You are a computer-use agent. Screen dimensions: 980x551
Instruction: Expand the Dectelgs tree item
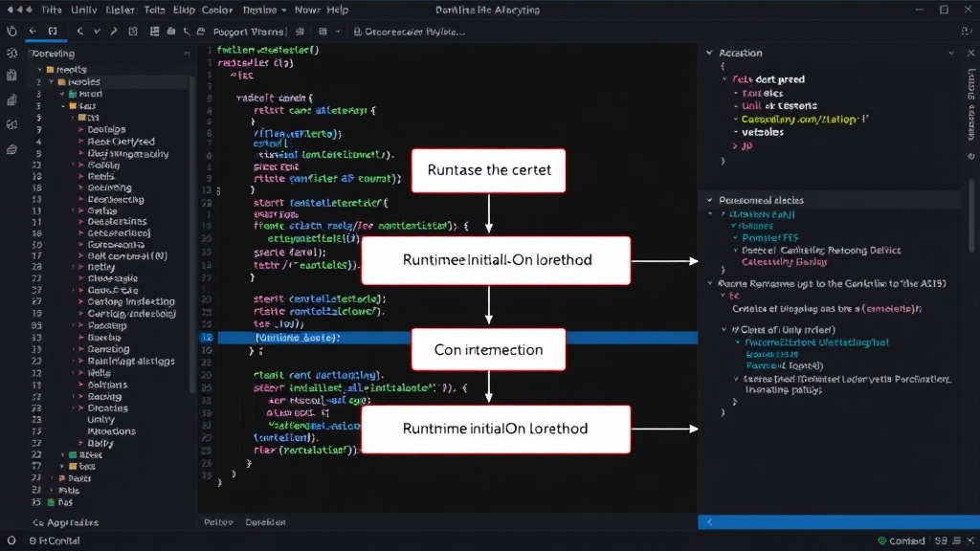(x=80, y=129)
